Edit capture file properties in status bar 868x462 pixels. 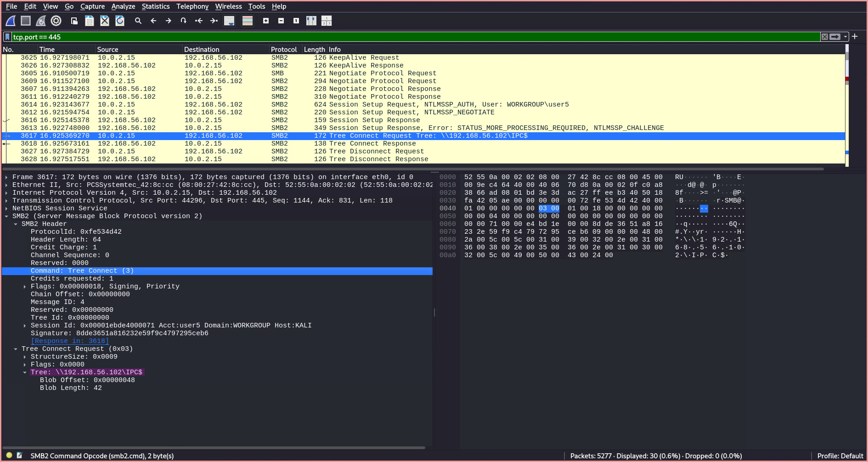click(x=19, y=456)
